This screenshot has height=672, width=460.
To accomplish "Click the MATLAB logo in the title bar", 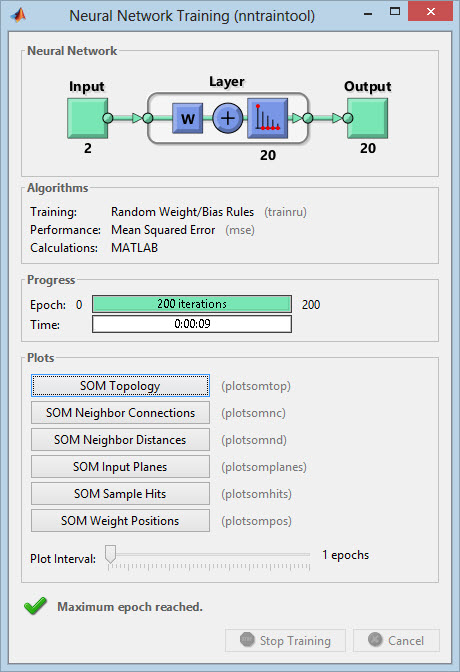I will click(x=18, y=15).
